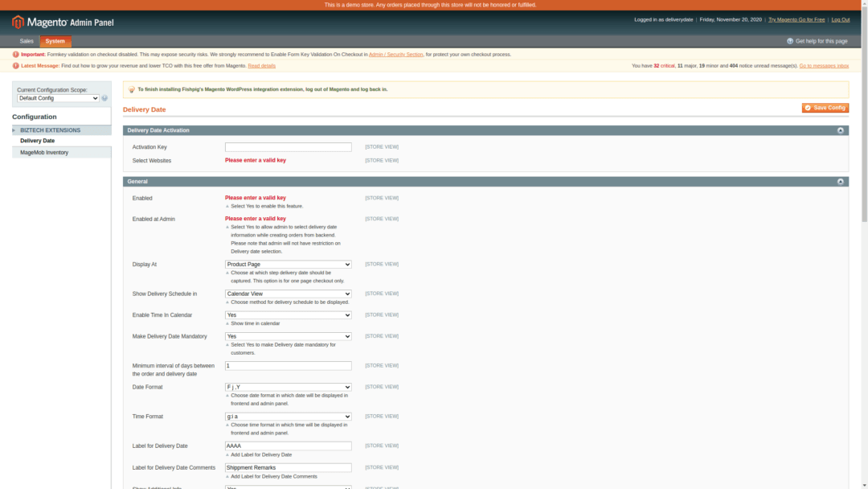This screenshot has height=489, width=868.
Task: Open the Show Delivery Schedule in dropdown
Action: pos(288,294)
